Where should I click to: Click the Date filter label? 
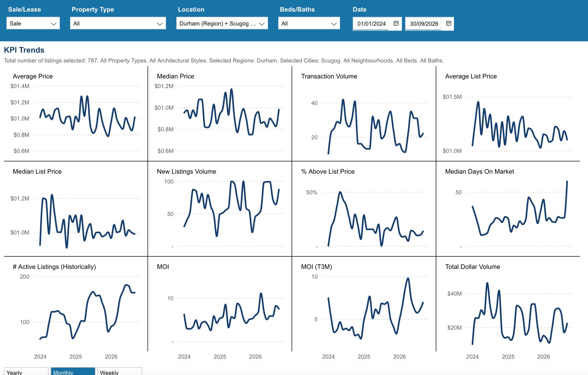tap(359, 10)
